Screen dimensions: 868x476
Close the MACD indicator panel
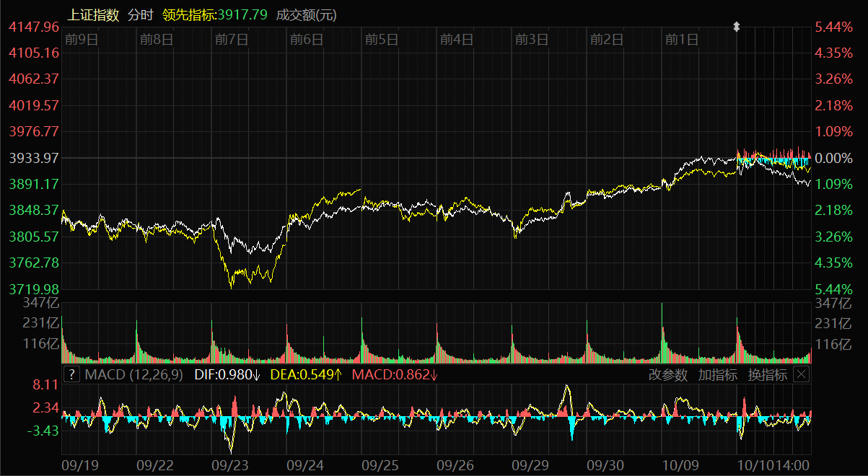801,374
